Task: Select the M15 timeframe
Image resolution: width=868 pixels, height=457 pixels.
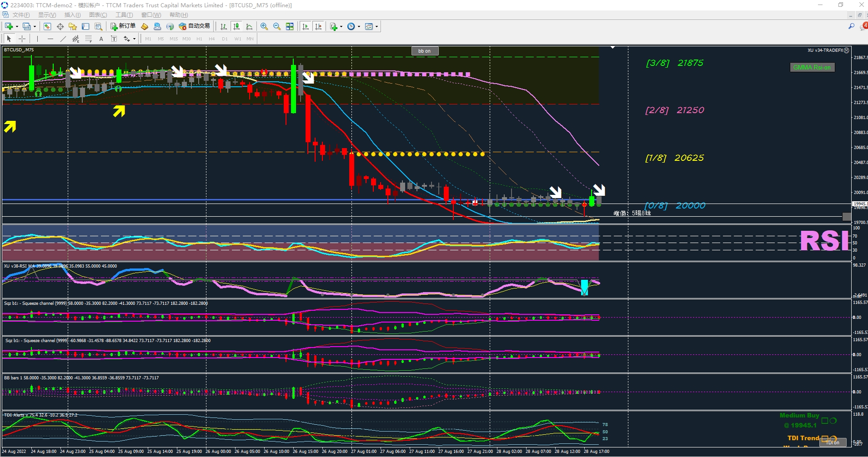Action: coord(174,39)
